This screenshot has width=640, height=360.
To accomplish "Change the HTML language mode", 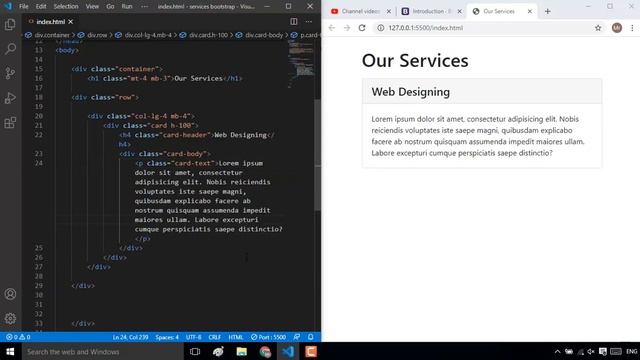I will pos(236,337).
